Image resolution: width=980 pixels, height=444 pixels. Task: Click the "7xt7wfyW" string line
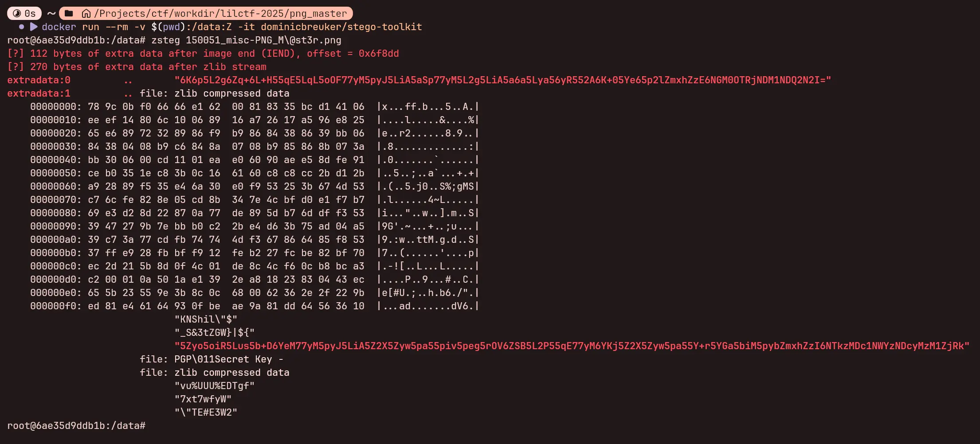203,399
